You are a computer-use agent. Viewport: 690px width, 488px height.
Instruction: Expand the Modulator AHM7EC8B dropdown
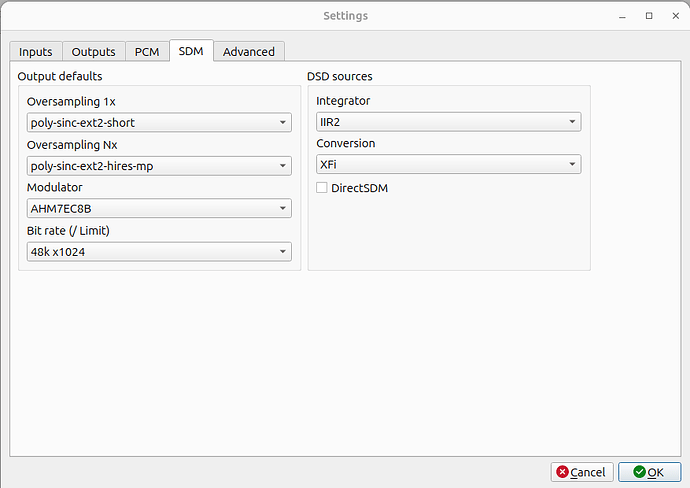coord(159,208)
